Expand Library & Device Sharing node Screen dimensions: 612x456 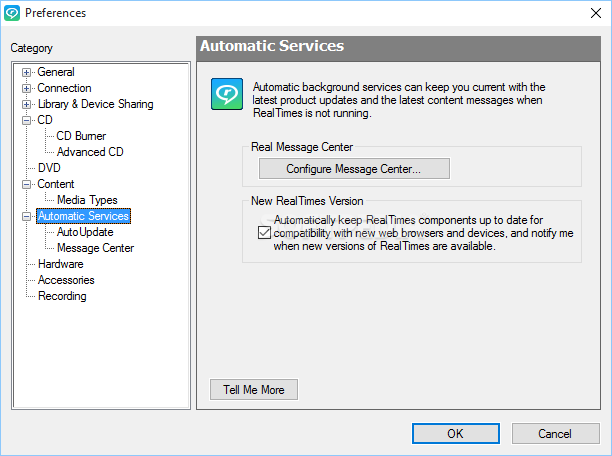pyautogui.click(x=26, y=104)
